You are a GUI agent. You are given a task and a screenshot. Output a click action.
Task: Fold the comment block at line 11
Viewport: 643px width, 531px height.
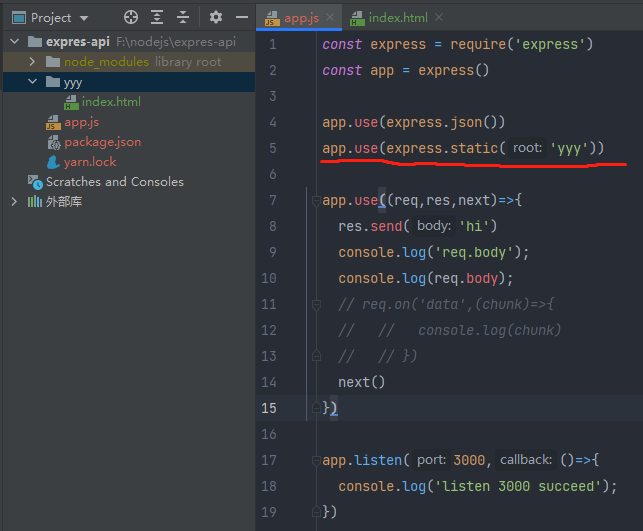[316, 305]
